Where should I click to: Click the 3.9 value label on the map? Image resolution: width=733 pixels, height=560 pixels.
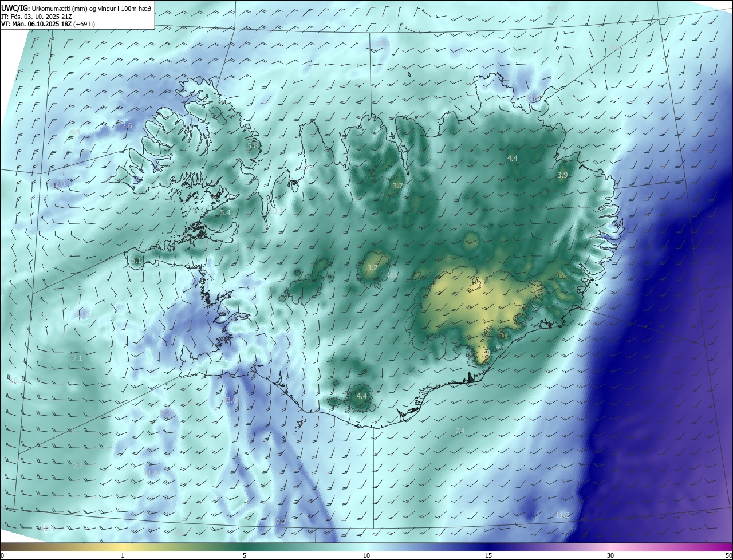(562, 175)
